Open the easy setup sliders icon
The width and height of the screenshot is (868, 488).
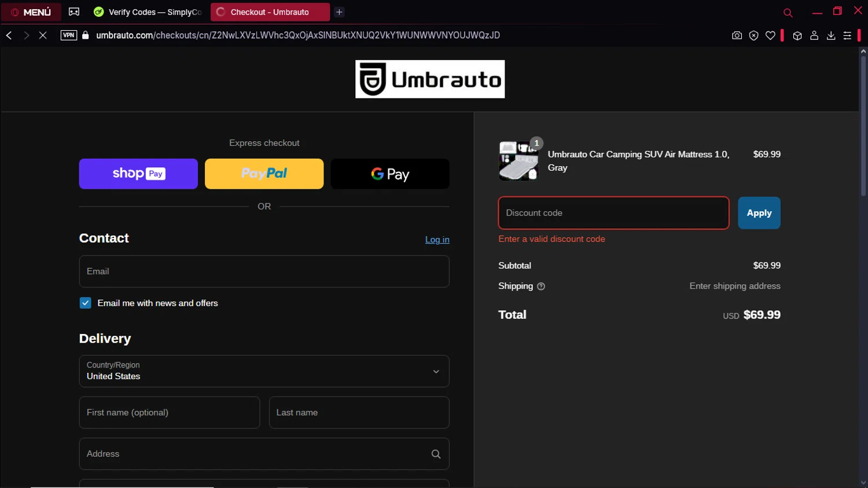tap(847, 36)
